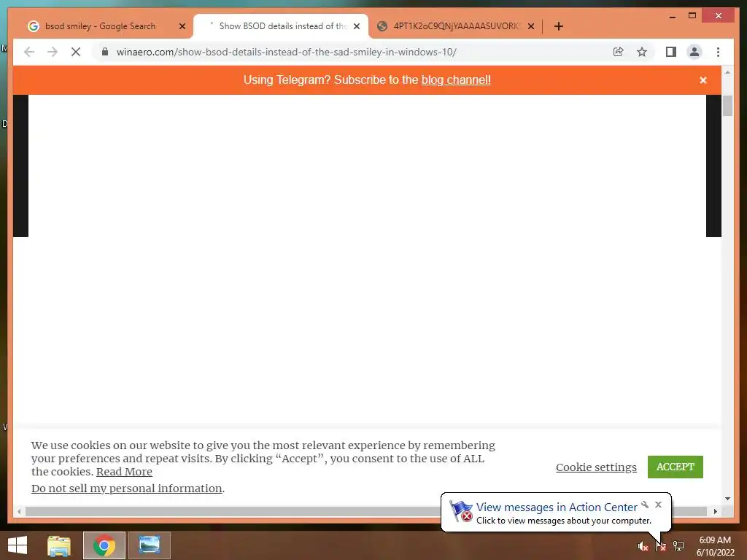Select the Show BSOD details tab
This screenshot has height=560, width=747.
coord(281,26)
